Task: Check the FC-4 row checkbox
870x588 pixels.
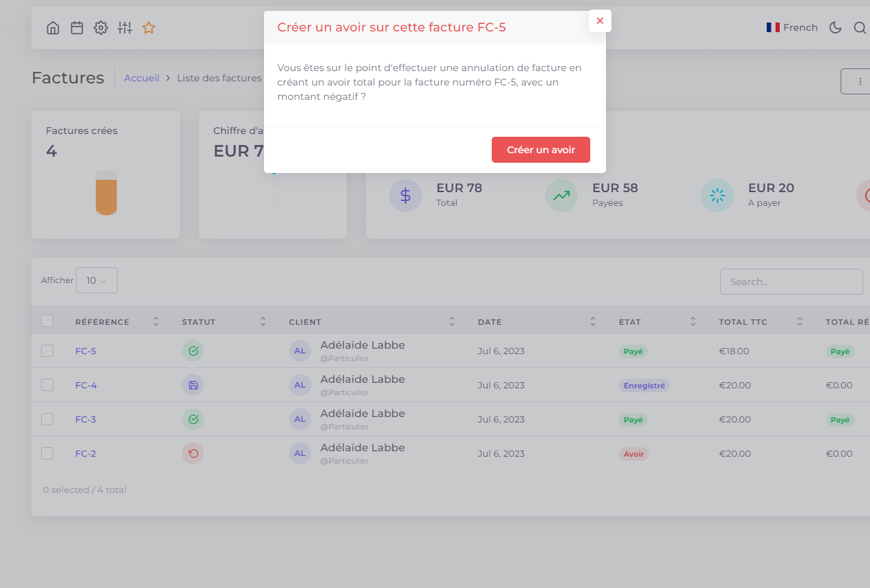Action: tap(47, 385)
